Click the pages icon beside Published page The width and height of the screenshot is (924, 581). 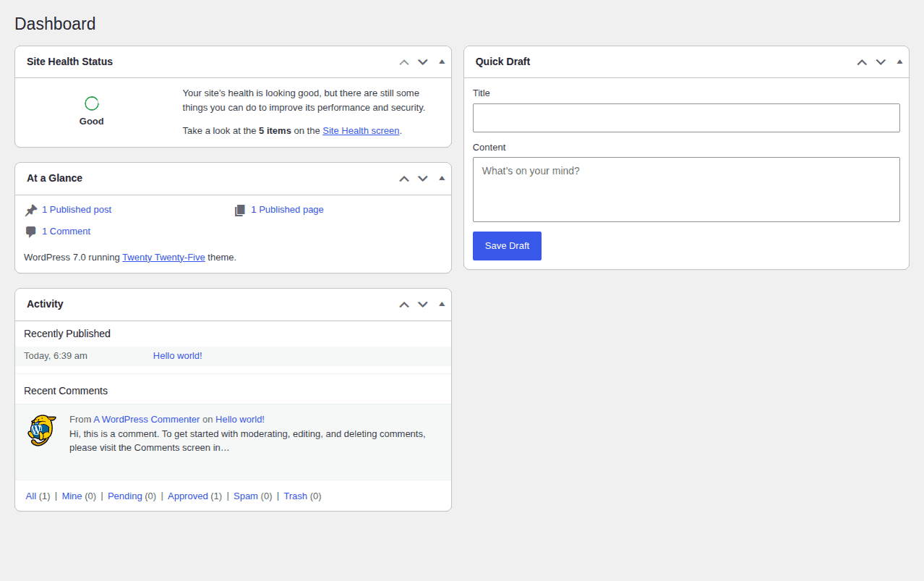[x=240, y=211]
